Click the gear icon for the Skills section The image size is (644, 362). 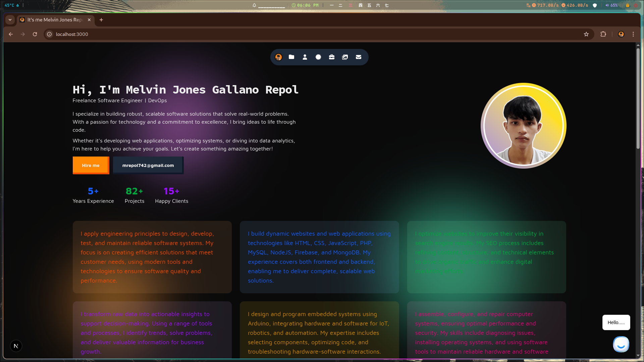pos(318,57)
